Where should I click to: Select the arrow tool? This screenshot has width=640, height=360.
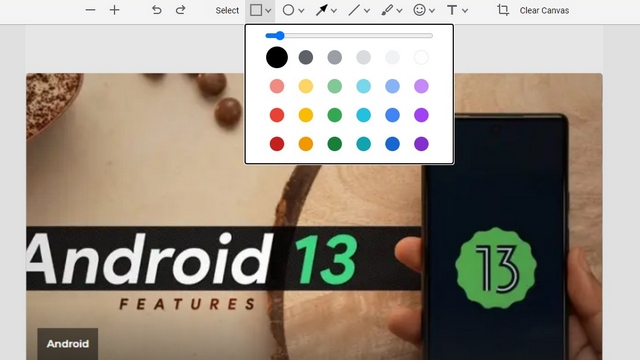[322, 10]
